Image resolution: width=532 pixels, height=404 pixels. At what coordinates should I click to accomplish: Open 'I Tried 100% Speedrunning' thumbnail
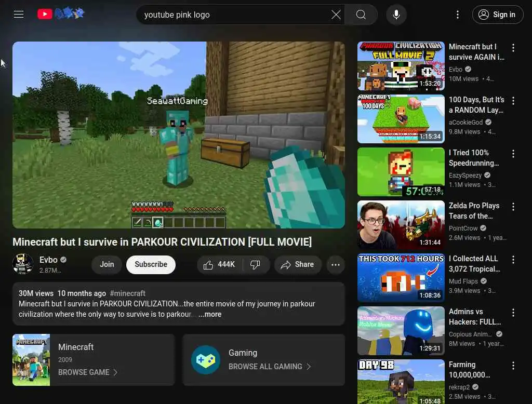pos(401,172)
